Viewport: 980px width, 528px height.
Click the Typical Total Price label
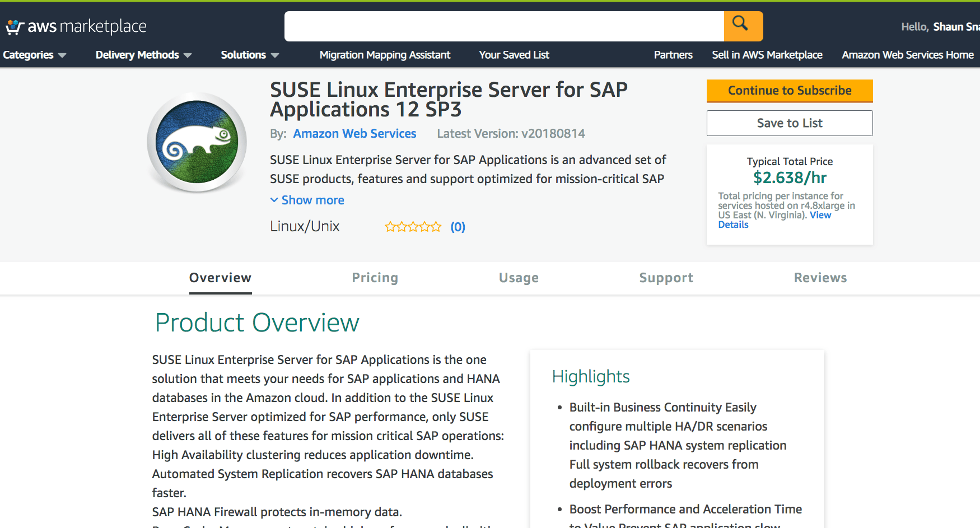pos(790,161)
